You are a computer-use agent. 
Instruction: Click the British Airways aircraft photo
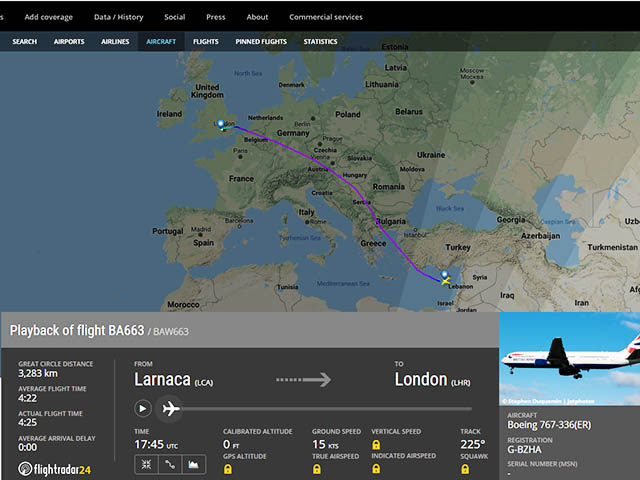(569, 359)
